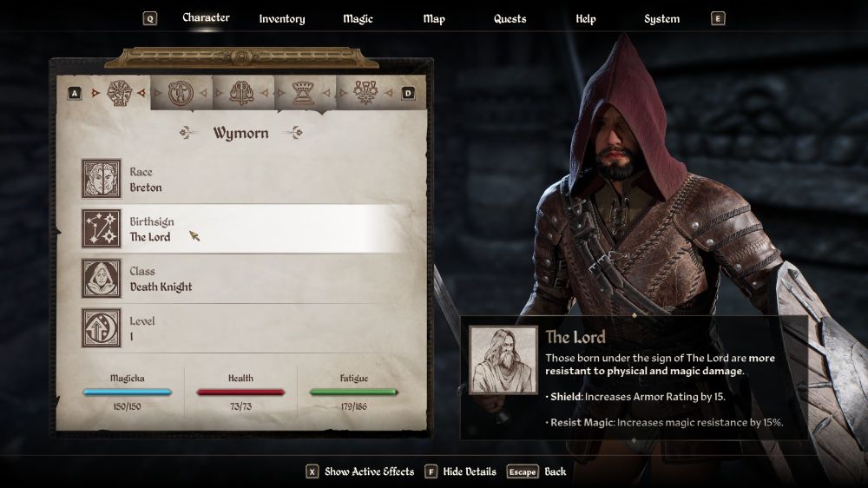The height and width of the screenshot is (488, 868).
Task: Click The Lord portrait thumbnail
Action: [x=503, y=360]
